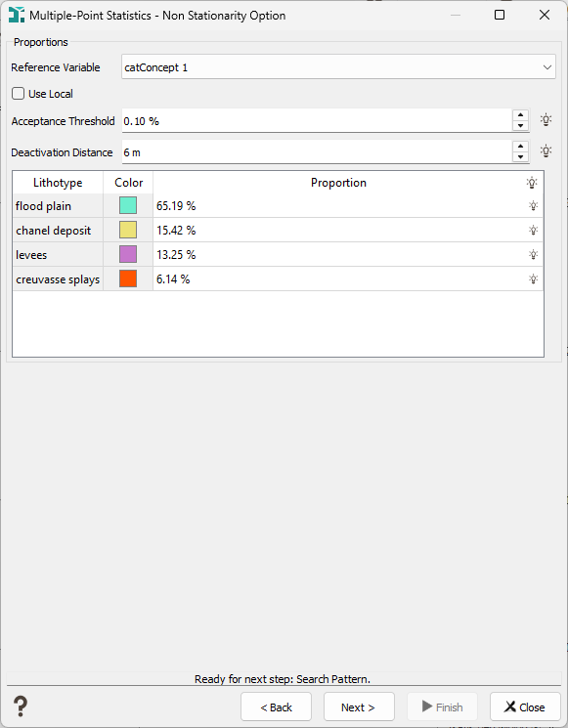Decrease Acceptance Threshold with down arrow

520,126
